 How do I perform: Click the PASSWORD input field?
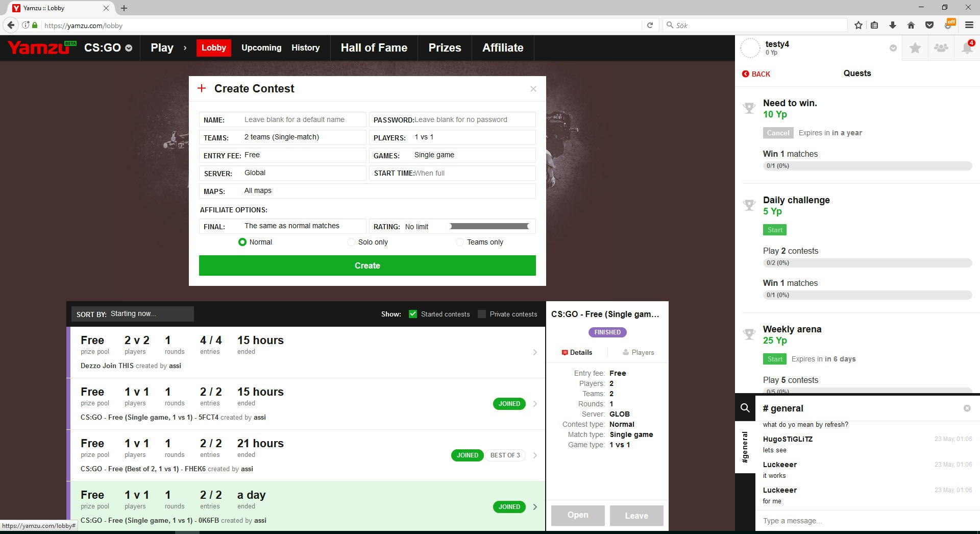click(452, 119)
